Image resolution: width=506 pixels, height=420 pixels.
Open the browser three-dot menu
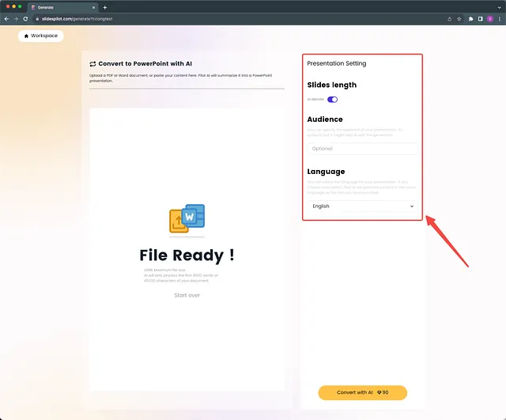500,19
